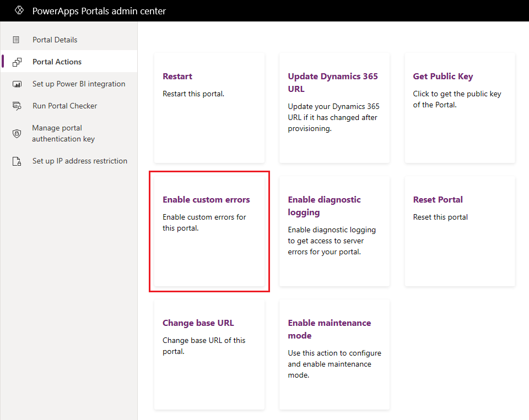
Task: Click 'Restart this portal.' description
Action: coord(193,94)
